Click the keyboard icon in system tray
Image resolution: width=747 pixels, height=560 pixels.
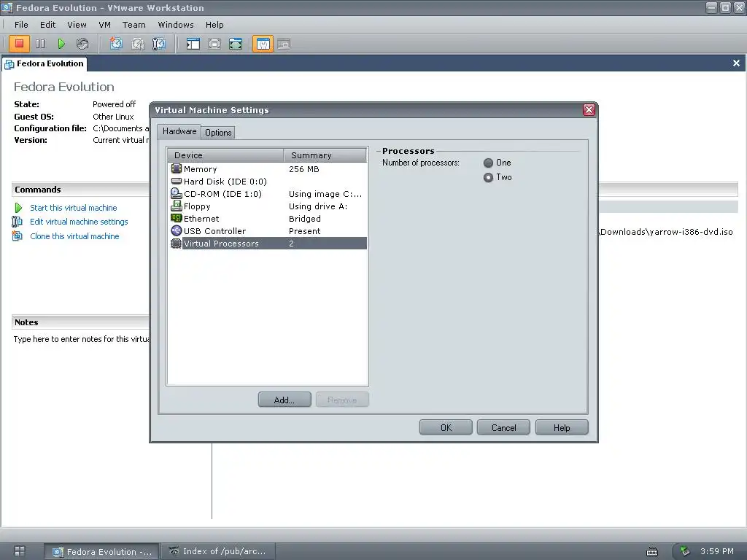[651, 552]
